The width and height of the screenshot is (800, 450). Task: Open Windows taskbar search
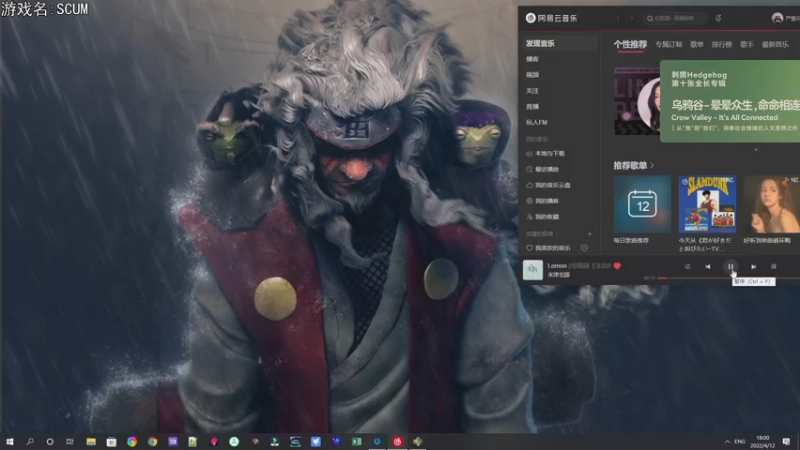[30, 441]
